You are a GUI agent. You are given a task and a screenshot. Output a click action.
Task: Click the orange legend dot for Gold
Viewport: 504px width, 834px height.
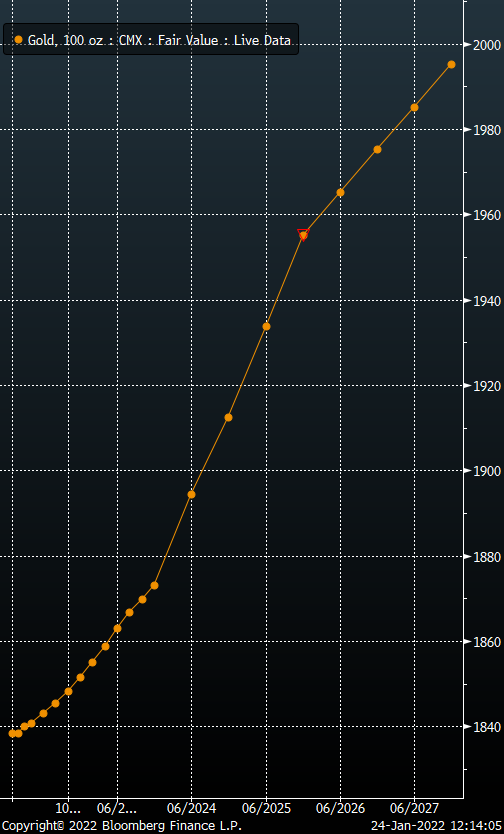pyautogui.click(x=19, y=39)
